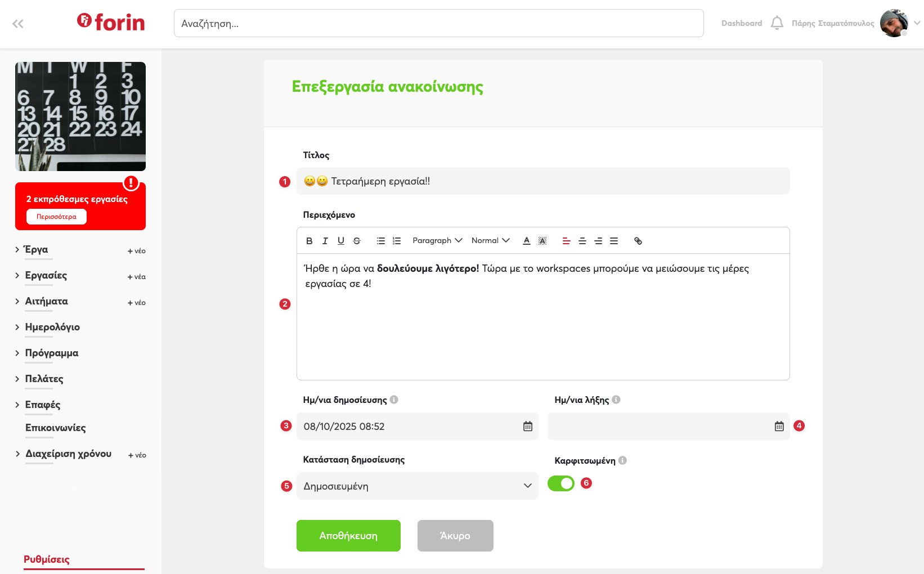The width and height of the screenshot is (924, 574).
Task: Turn off the Καρφιτσωμένη pinned toggle
Action: [x=561, y=483]
